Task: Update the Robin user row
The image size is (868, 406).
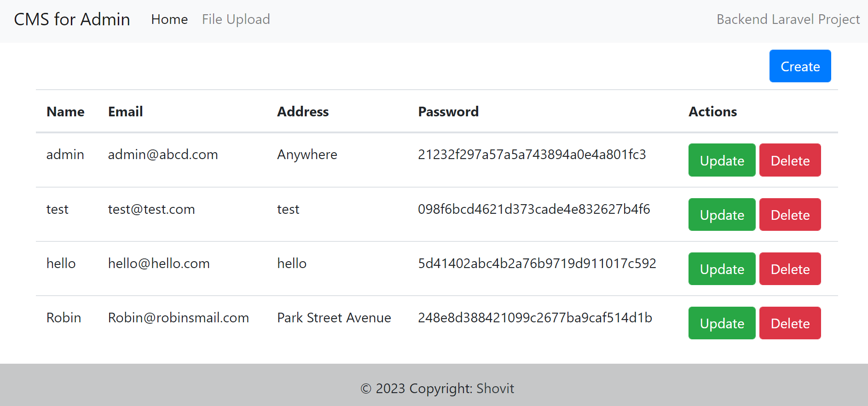Action: tap(722, 323)
